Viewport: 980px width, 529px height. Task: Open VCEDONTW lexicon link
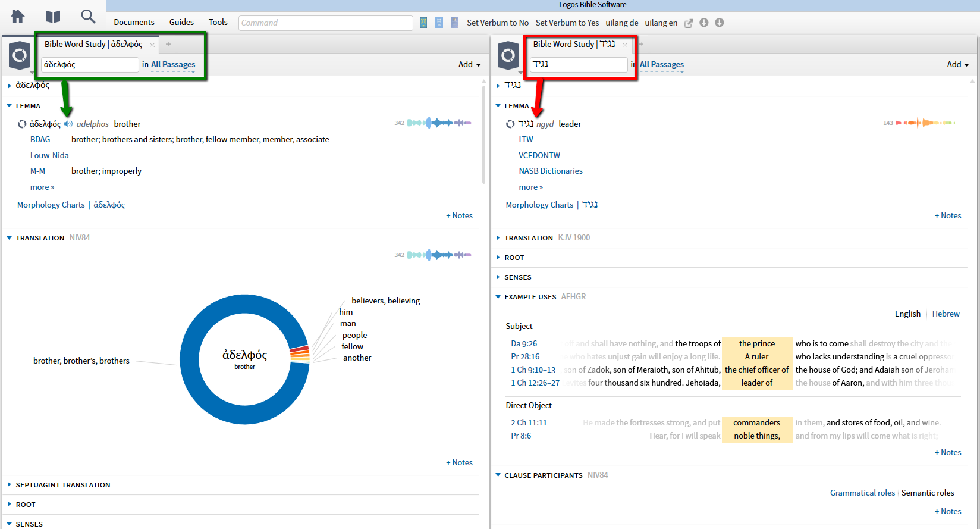[539, 155]
